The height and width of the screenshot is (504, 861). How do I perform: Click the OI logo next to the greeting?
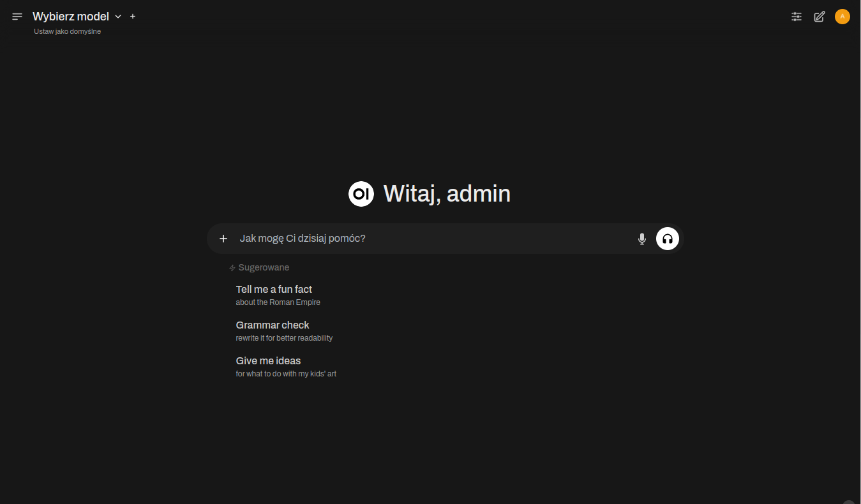(361, 194)
